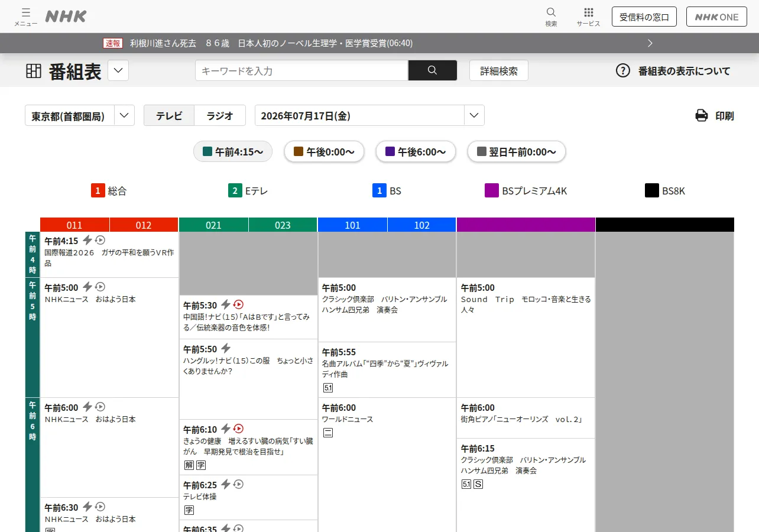Click 受信料の窓口 button
Image resolution: width=759 pixels, height=532 pixels.
coord(644,17)
